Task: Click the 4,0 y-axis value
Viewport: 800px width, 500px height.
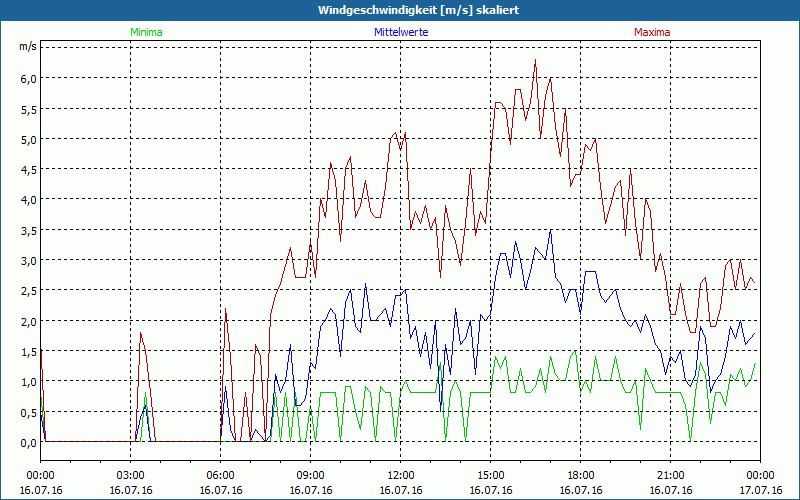Action: point(29,200)
